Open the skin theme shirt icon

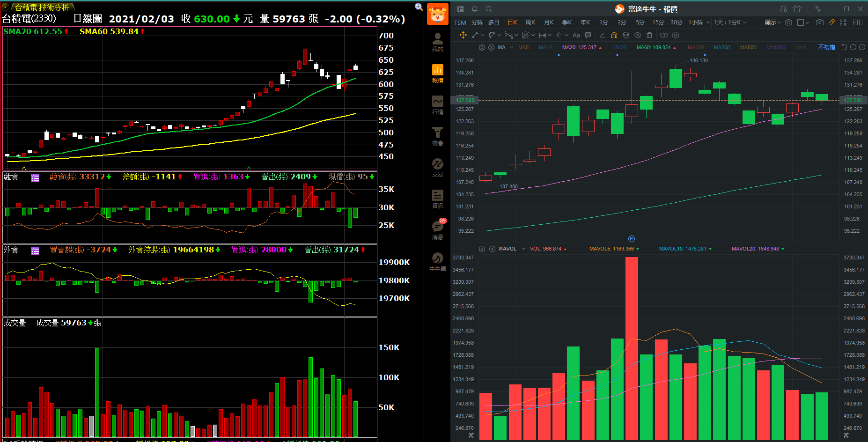(797, 9)
